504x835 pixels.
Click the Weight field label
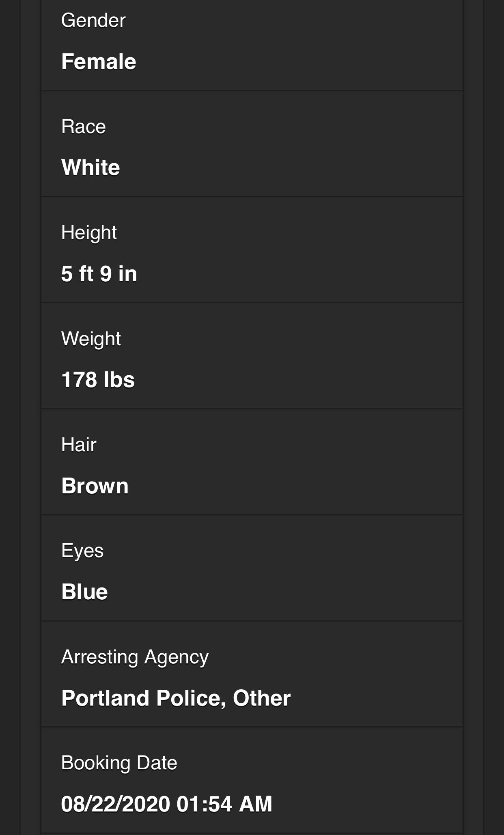pos(91,339)
